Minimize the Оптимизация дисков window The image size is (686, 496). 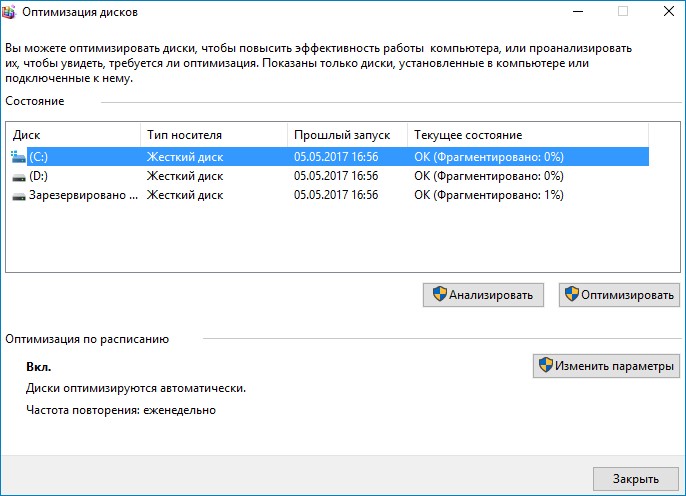pos(576,12)
